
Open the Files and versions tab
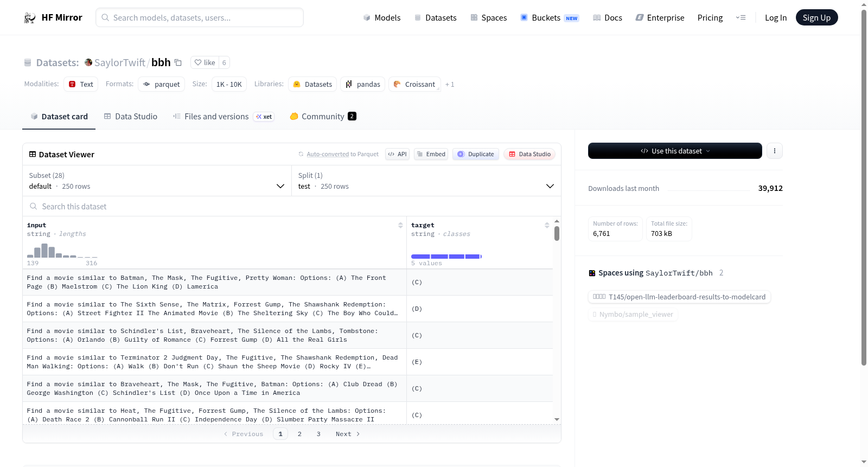click(x=224, y=117)
